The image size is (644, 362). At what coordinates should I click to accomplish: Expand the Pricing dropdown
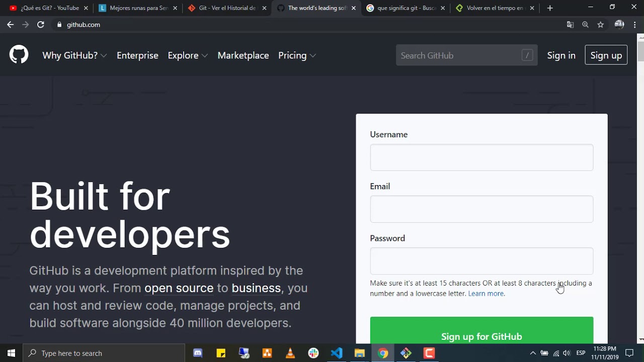coord(297,55)
